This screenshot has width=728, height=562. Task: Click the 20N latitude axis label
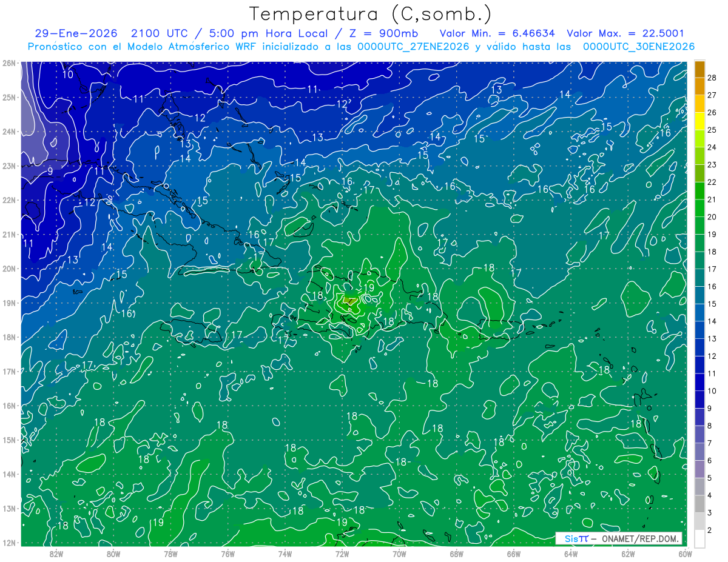(x=8, y=269)
